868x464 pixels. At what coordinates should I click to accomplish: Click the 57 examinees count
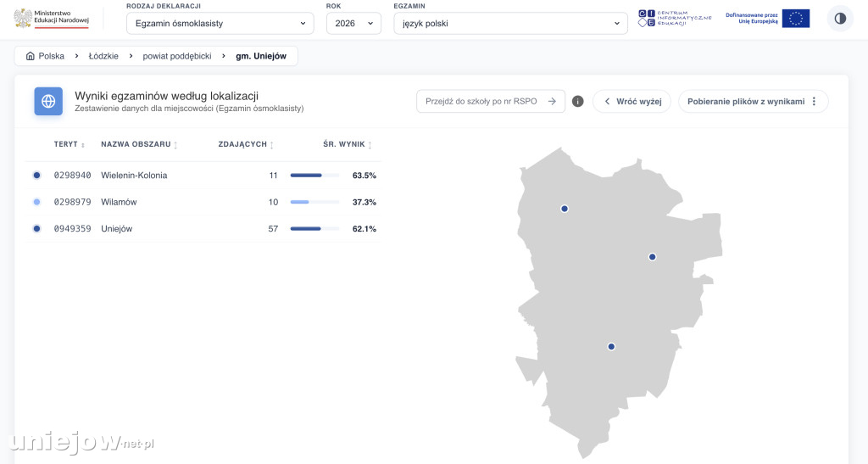click(273, 229)
